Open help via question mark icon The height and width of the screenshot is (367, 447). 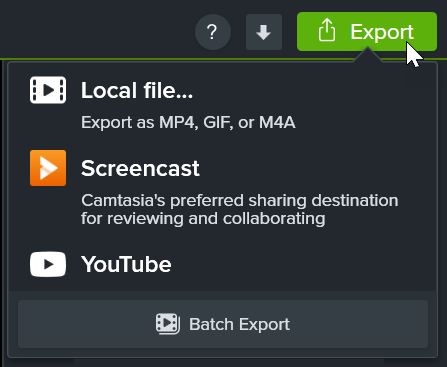coord(213,32)
